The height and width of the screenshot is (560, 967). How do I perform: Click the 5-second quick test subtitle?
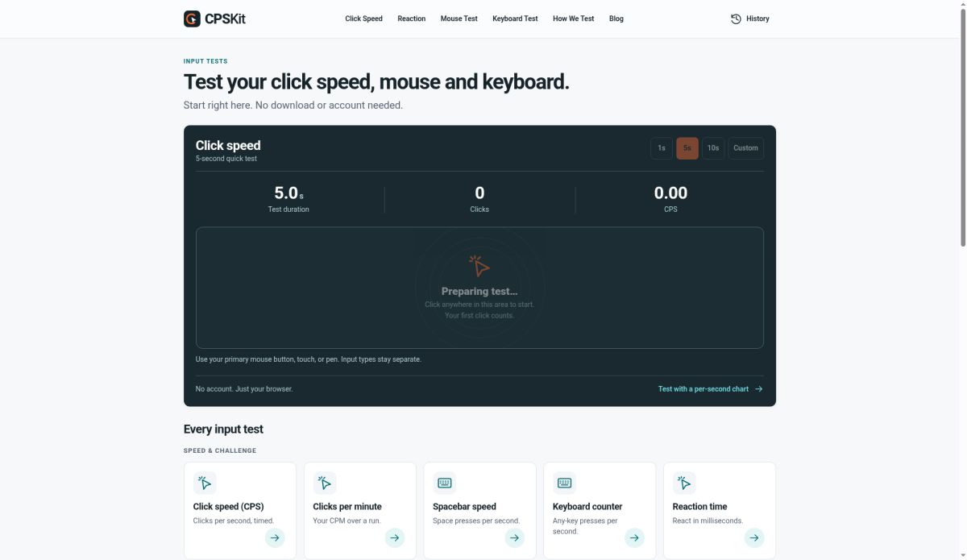click(x=226, y=159)
